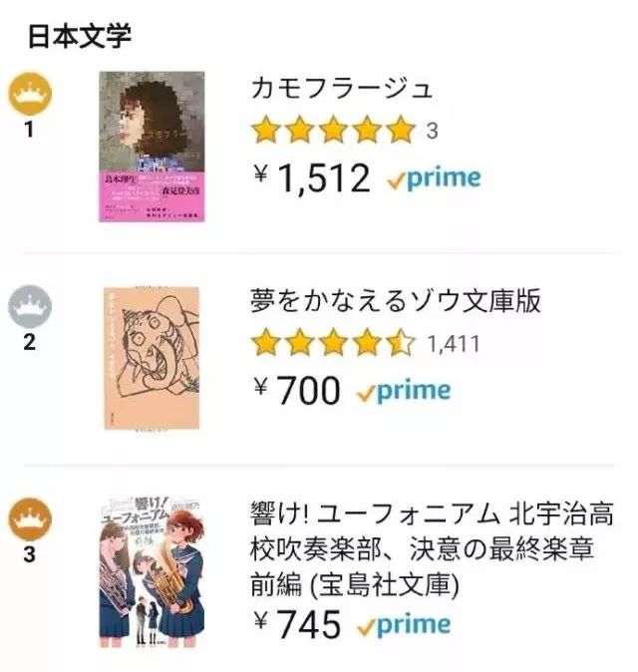Image resolution: width=638 pixels, height=672 pixels.
Task: Open the カモフラージュ title link
Action: (x=342, y=88)
